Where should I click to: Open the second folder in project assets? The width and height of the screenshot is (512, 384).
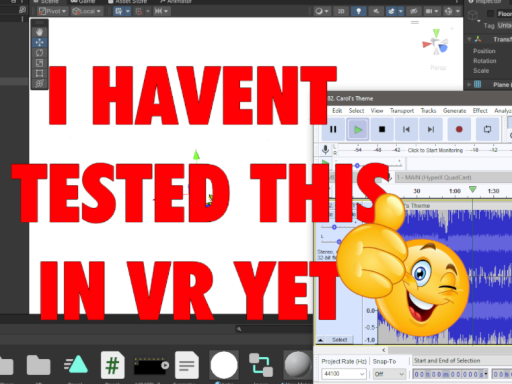point(38,365)
